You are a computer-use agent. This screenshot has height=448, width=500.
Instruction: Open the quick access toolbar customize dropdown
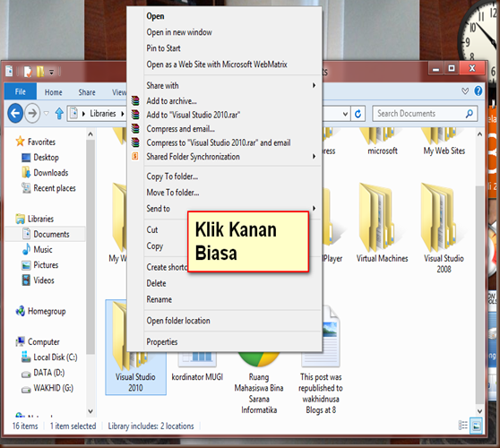51,73
